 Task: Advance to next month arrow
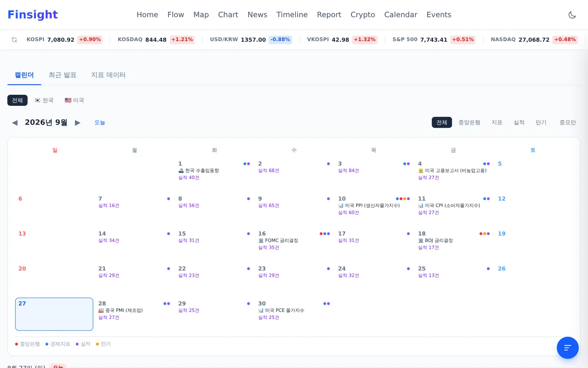click(78, 123)
